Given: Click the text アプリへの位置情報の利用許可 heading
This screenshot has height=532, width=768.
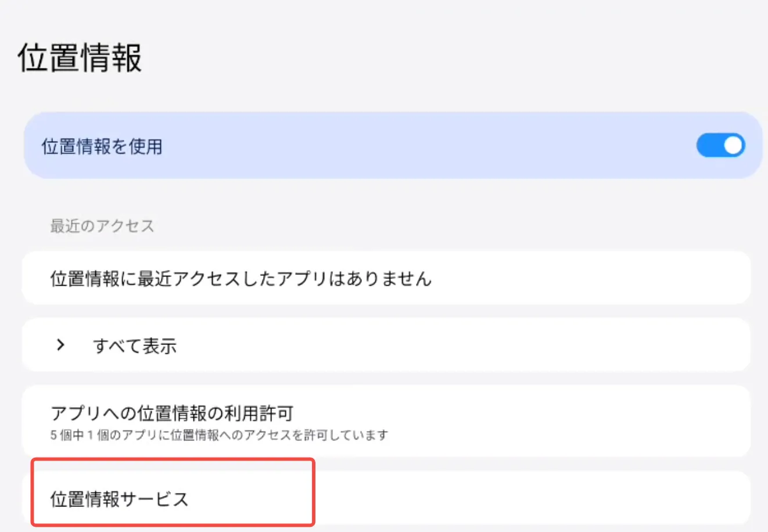Looking at the screenshot, I should tap(172, 414).
